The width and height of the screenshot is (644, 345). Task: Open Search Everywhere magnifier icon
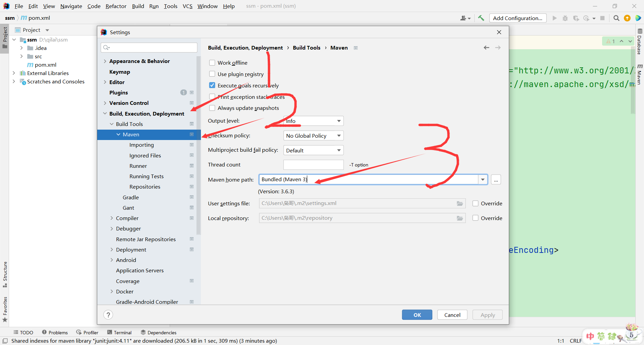[616, 18]
